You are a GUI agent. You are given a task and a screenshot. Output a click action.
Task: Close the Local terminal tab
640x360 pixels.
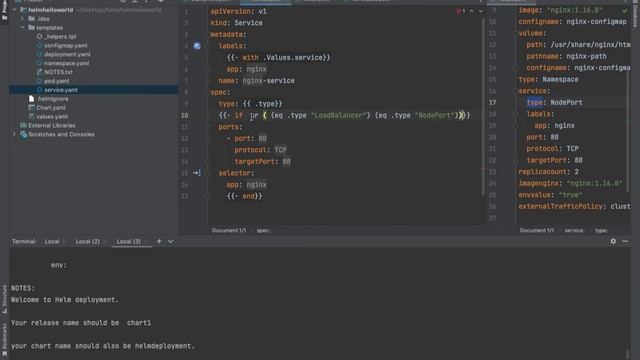coord(64,242)
